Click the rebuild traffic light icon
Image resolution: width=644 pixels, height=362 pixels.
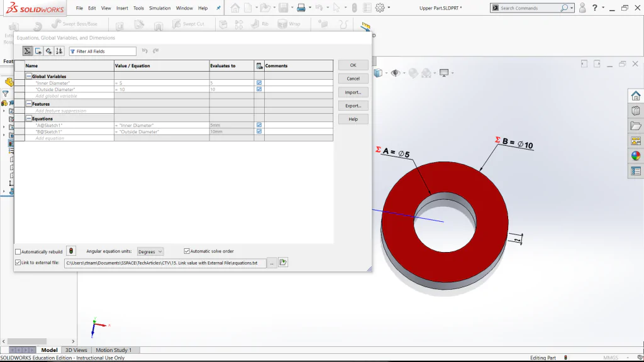click(x=71, y=251)
